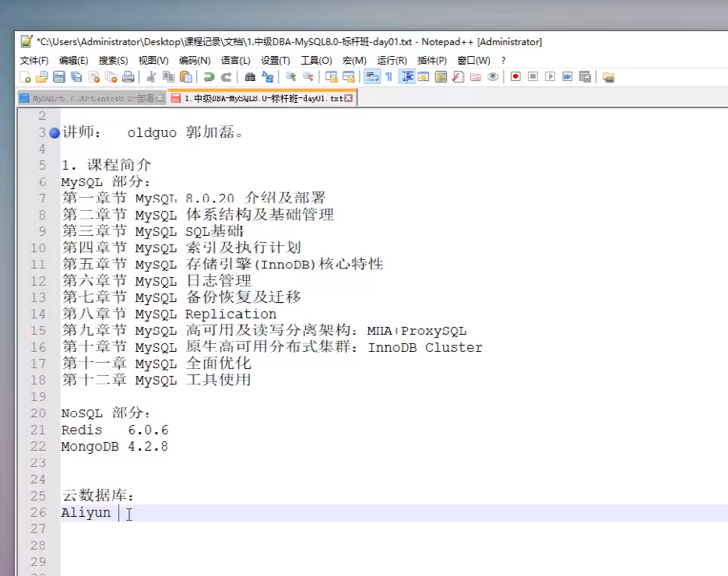This screenshot has height=576, width=728.
Task: Click the green Undo arrow icon
Action: pyautogui.click(x=209, y=77)
